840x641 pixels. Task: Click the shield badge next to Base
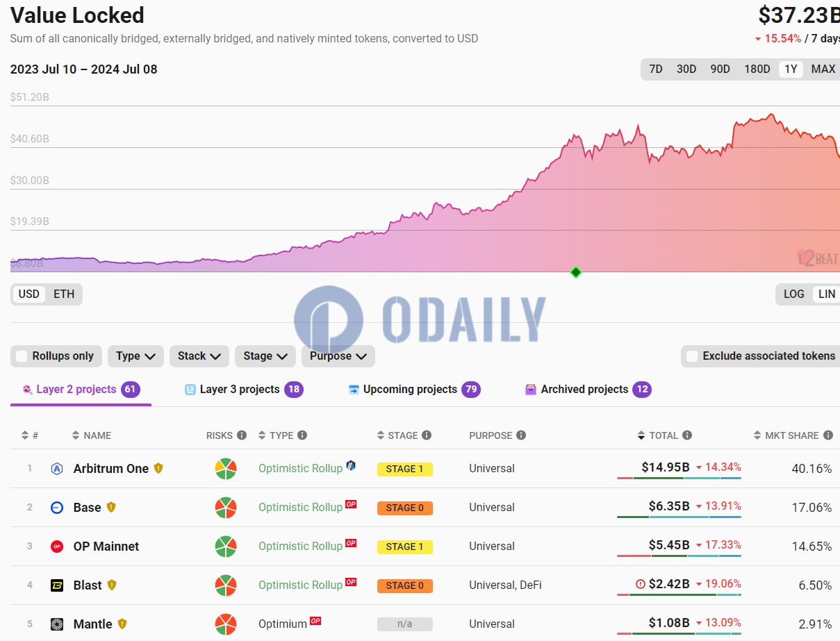pos(111,507)
